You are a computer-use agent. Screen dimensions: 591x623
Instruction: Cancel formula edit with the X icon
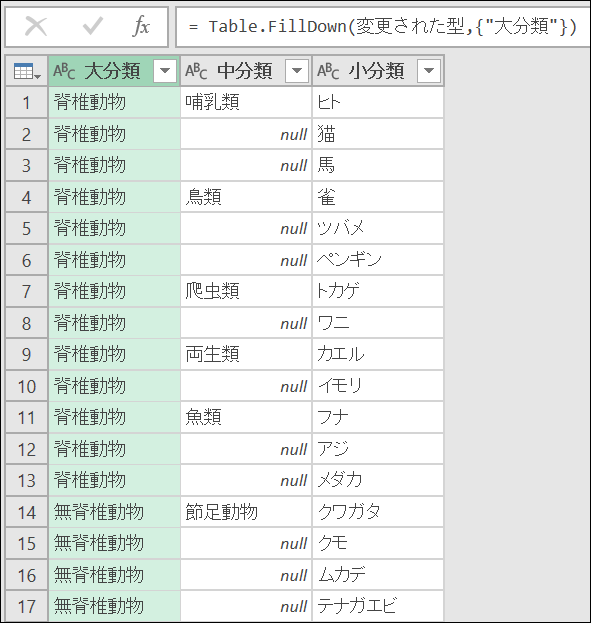tap(36, 27)
